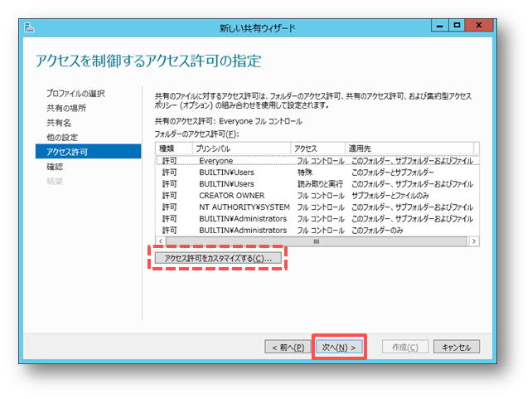The image size is (532, 399).
Task: Minimize the wizard window
Action: click(x=440, y=26)
